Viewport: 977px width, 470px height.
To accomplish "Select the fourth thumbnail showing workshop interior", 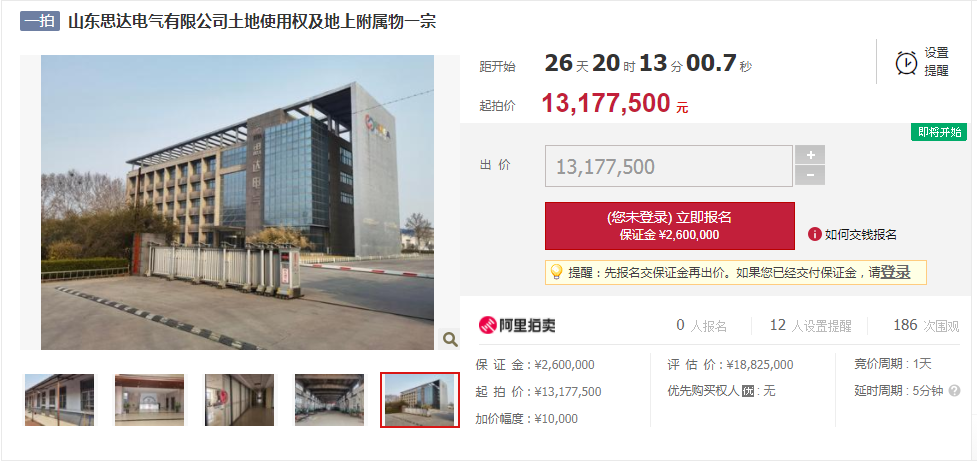I will [330, 400].
